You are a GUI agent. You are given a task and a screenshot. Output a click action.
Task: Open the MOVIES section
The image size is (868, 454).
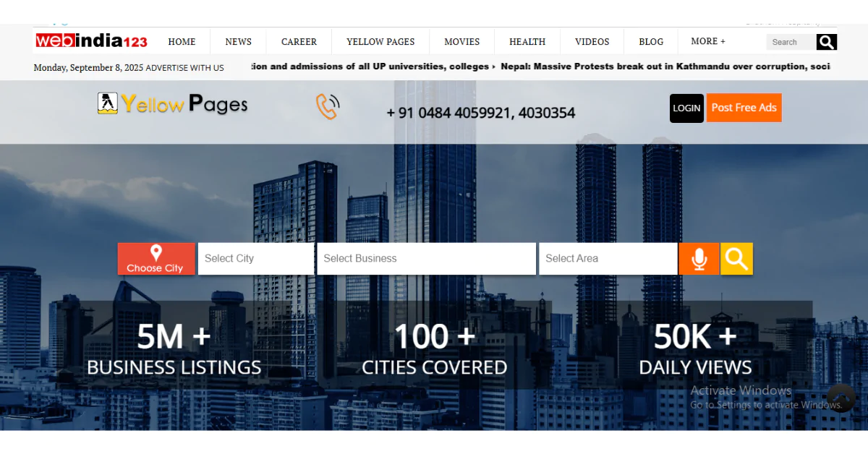(461, 41)
